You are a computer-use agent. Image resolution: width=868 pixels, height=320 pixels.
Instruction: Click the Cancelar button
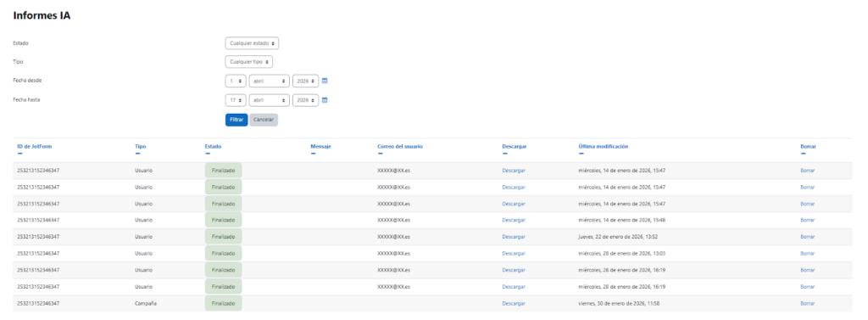click(264, 120)
